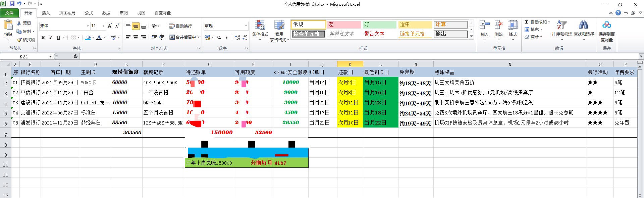Viewport: 644px width, 198px height.
Task: Click the increase decimal places icon
Action: [x=237, y=38]
